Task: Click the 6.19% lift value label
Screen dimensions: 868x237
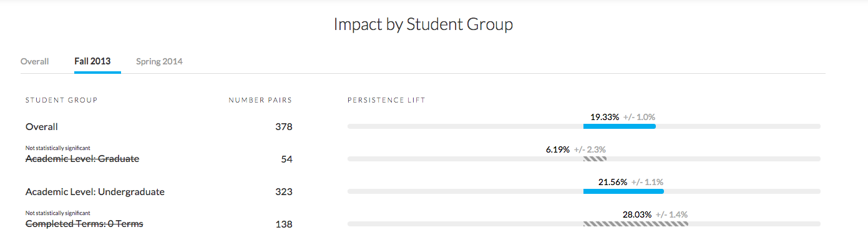Action: pyautogui.click(x=557, y=149)
